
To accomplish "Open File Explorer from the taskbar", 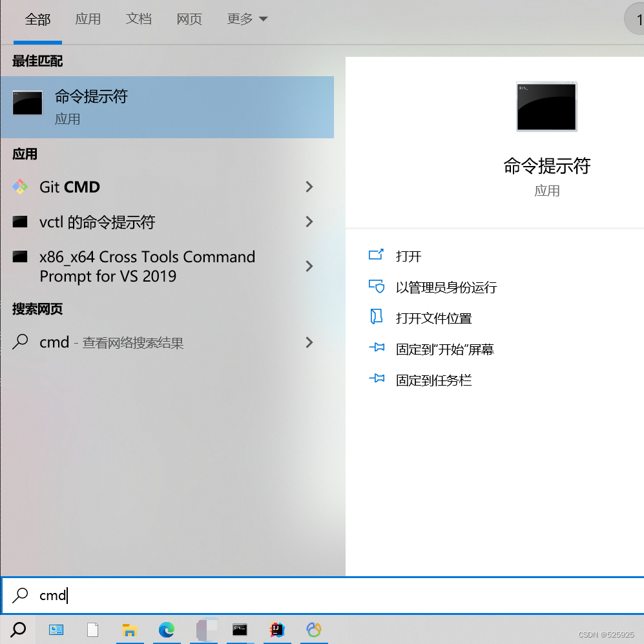I will [x=130, y=630].
